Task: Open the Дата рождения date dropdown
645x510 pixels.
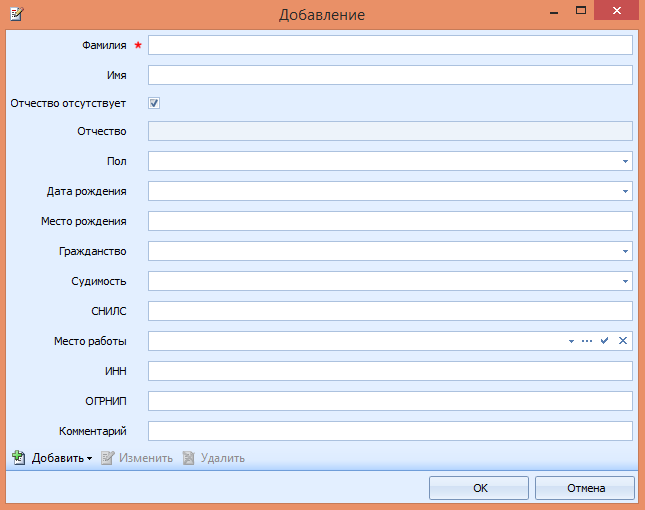Action: (x=625, y=191)
